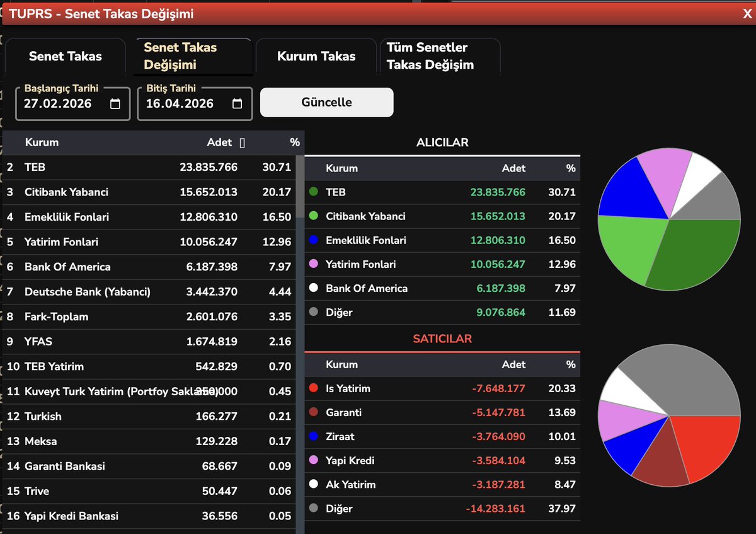Click the Satıcılar Diğer value -14.283.161
Screen dimensions: 756x534
tap(495, 508)
